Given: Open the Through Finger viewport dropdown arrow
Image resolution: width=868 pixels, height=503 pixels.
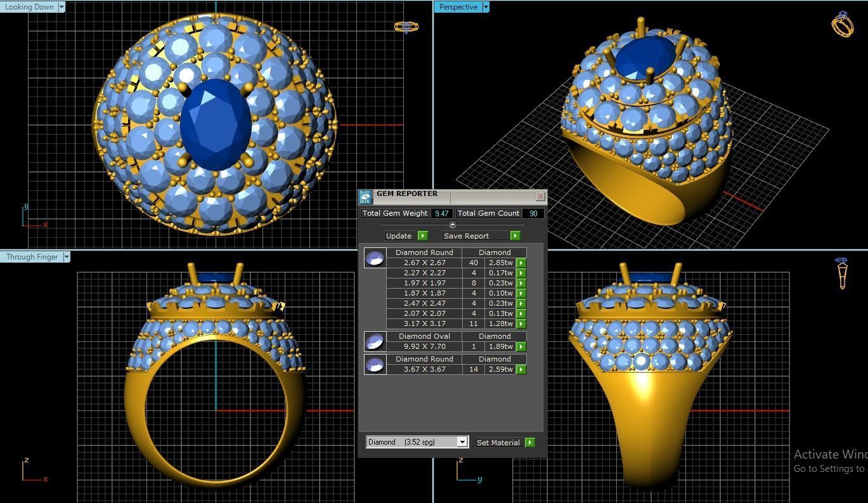Looking at the screenshot, I should click(67, 257).
